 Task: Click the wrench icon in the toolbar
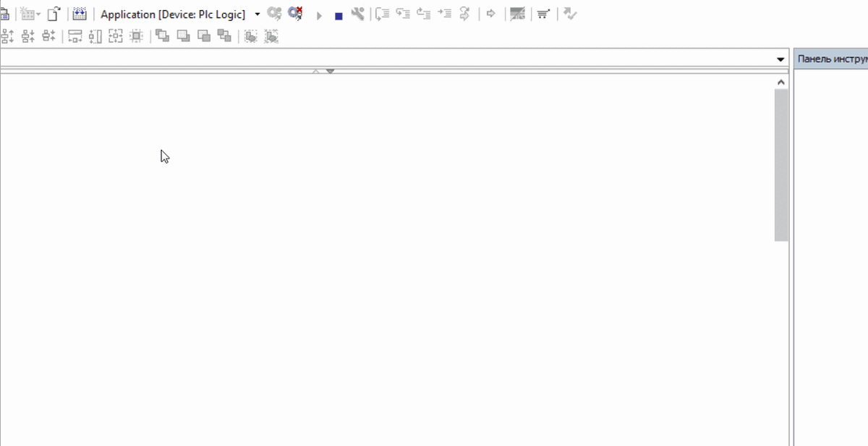pos(357,14)
